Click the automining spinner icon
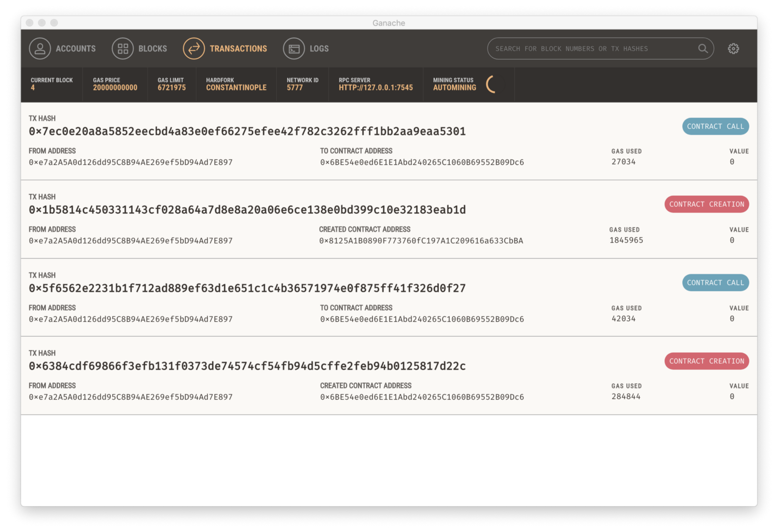The height and width of the screenshot is (532, 778). click(492, 84)
